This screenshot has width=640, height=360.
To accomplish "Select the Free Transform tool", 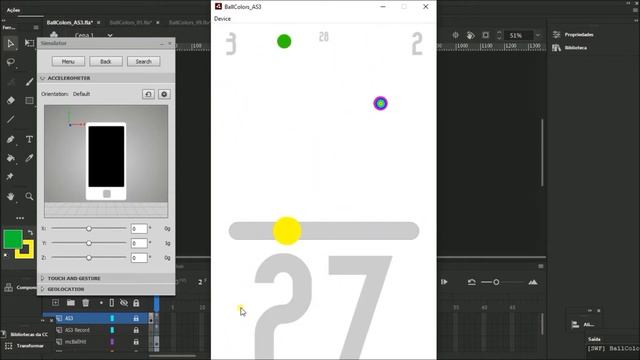I will click(x=29, y=43).
